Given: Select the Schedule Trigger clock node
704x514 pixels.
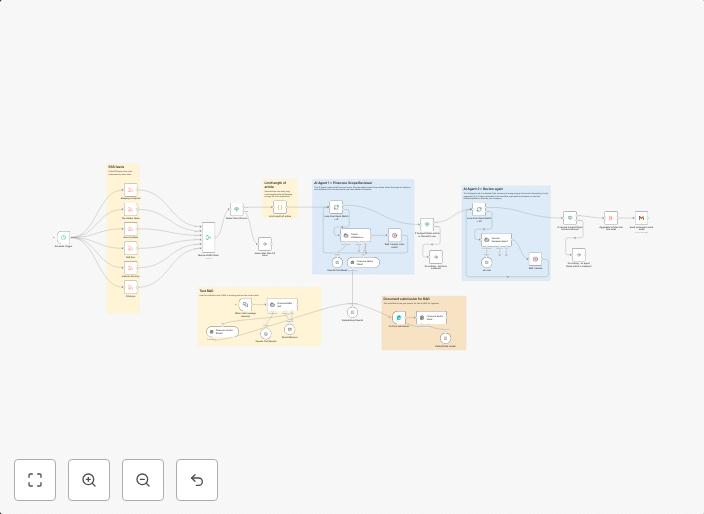Looking at the screenshot, I should pos(63,237).
